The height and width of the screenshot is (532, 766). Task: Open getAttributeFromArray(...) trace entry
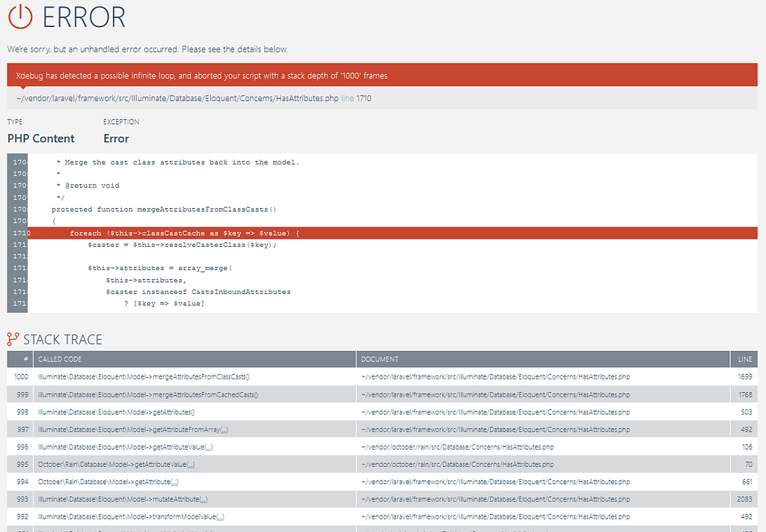tap(131, 429)
